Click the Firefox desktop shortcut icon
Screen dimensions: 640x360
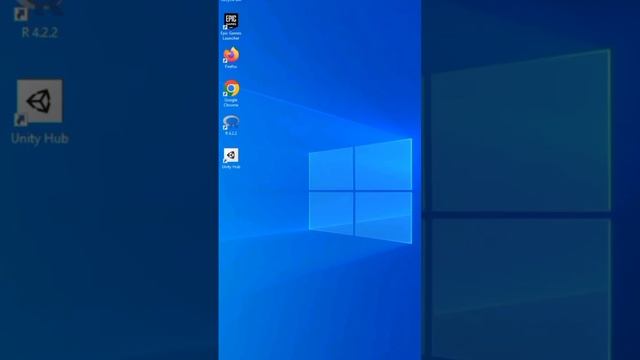(231, 55)
